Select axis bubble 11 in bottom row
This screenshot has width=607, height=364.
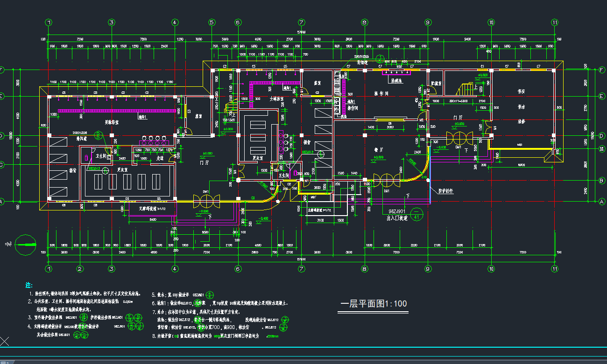(x=554, y=268)
